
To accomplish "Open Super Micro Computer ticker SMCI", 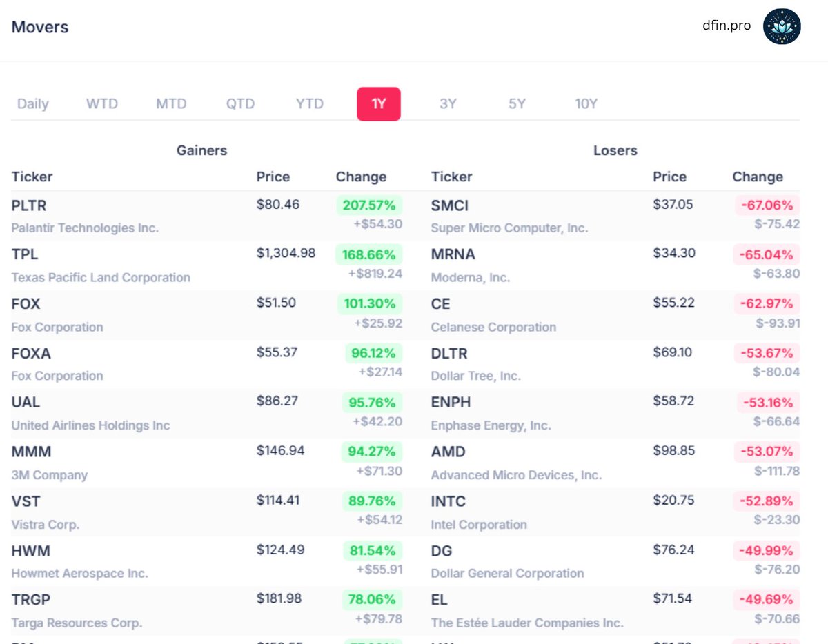I will pos(449,205).
